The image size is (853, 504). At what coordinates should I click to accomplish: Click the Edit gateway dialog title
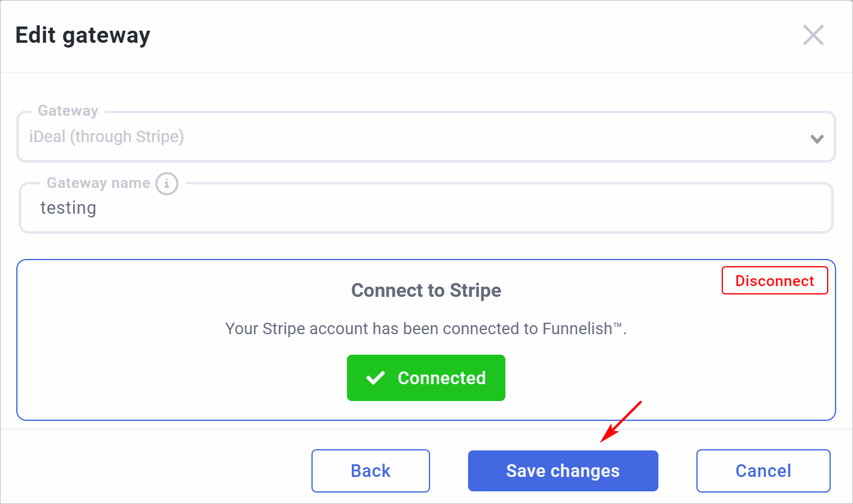pos(83,36)
